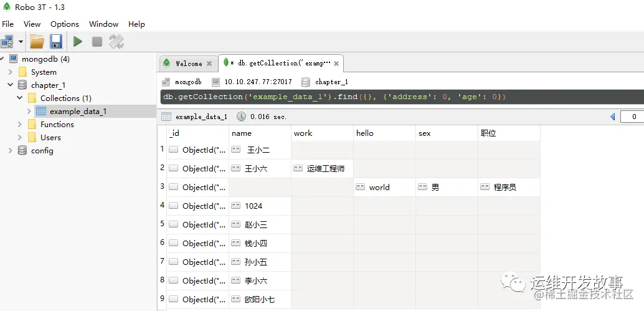Click the rotate/orientation toolbar icon
This screenshot has width=644, height=311.
[116, 42]
